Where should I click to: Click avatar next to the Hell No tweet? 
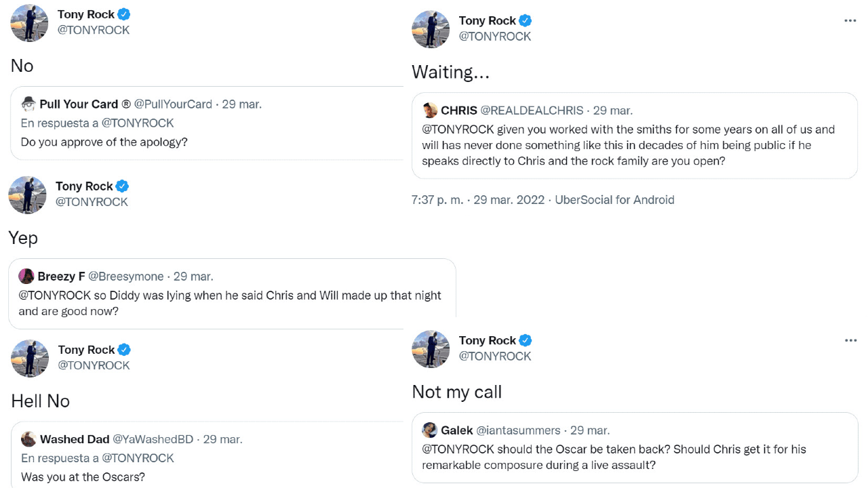tap(28, 359)
